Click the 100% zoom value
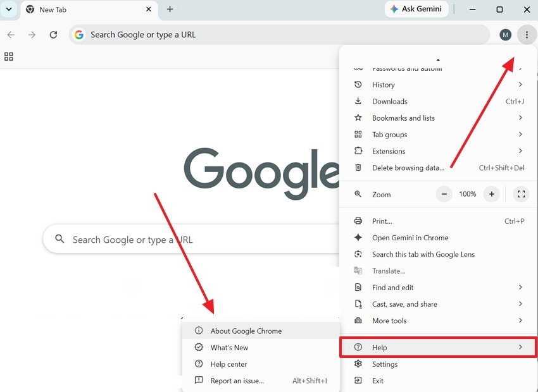 [x=467, y=194]
